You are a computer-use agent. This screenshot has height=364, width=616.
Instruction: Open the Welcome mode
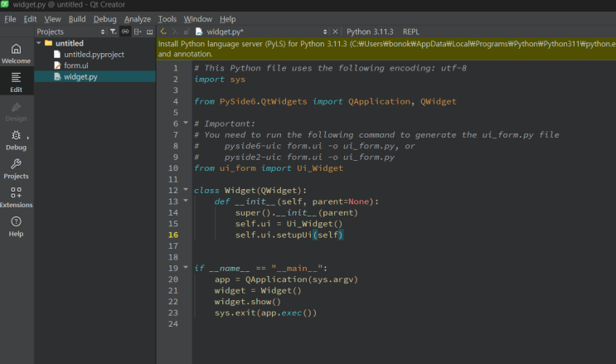(x=16, y=53)
